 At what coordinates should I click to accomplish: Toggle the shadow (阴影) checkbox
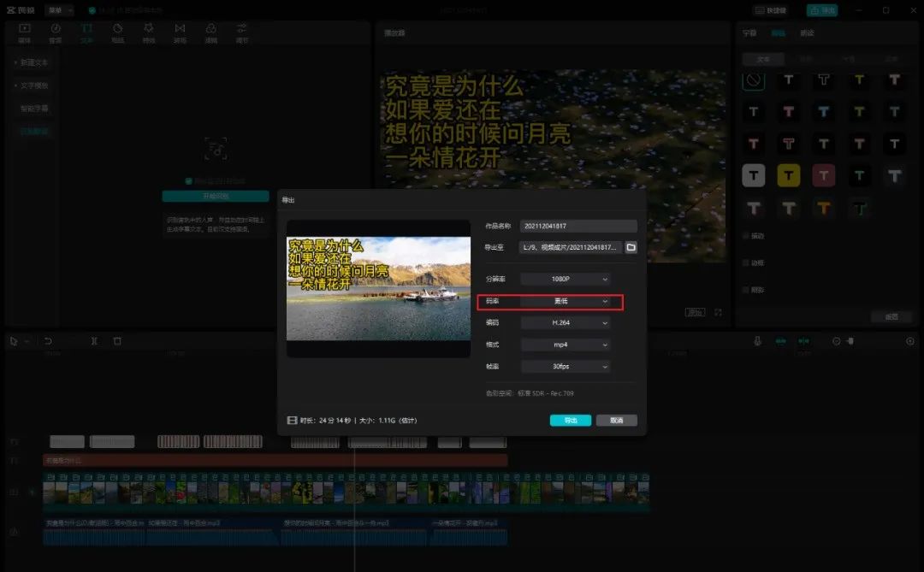point(746,290)
